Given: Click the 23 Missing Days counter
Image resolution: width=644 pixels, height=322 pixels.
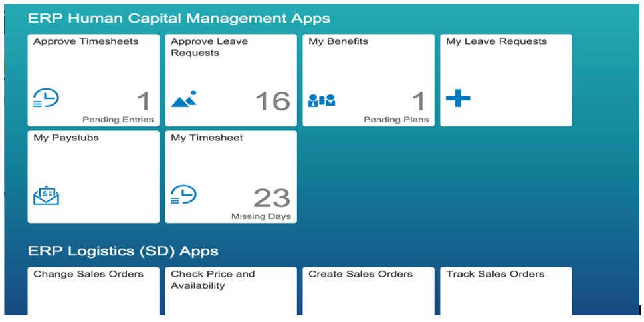Looking at the screenshot, I should [x=271, y=198].
